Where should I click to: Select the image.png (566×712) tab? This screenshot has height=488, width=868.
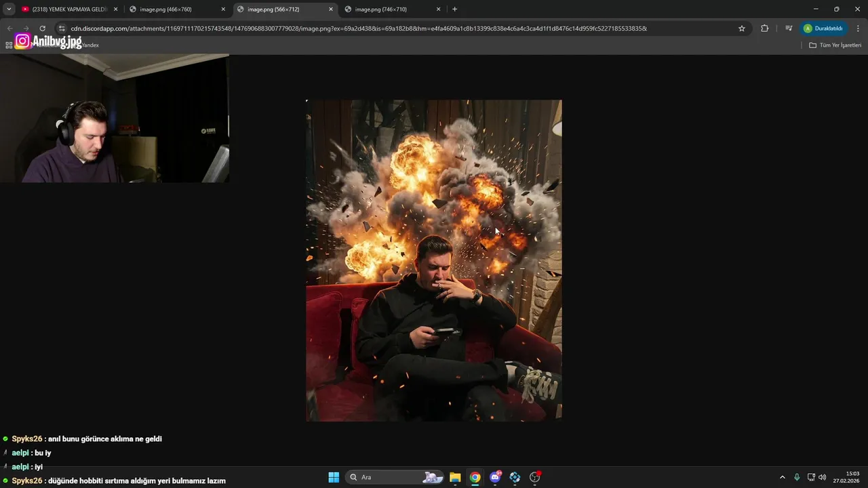click(x=285, y=9)
